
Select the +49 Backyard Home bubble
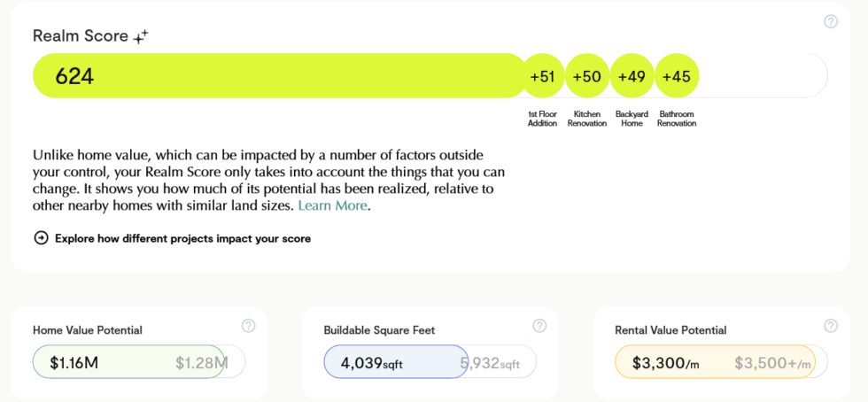[x=632, y=76]
